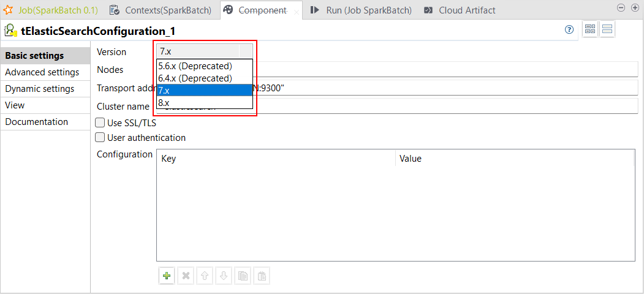The image size is (644, 294).
Task: Pick the highlighted 7.x version option
Action: coord(205,90)
